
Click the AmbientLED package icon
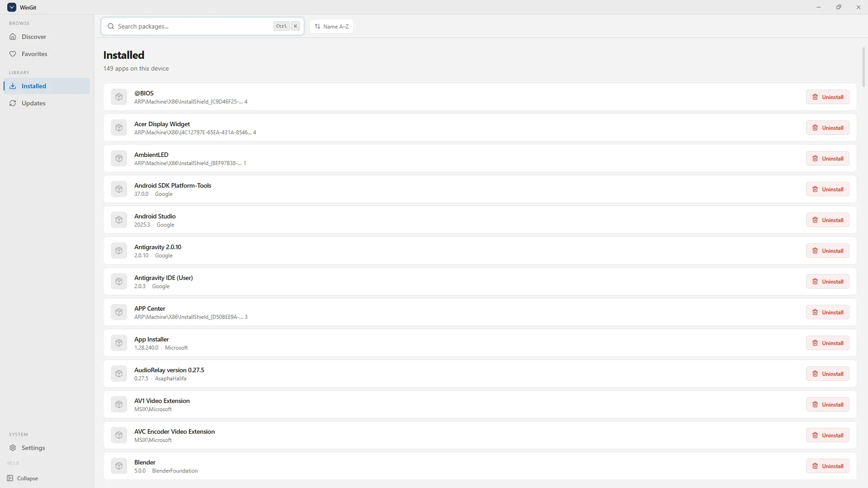coord(119,158)
